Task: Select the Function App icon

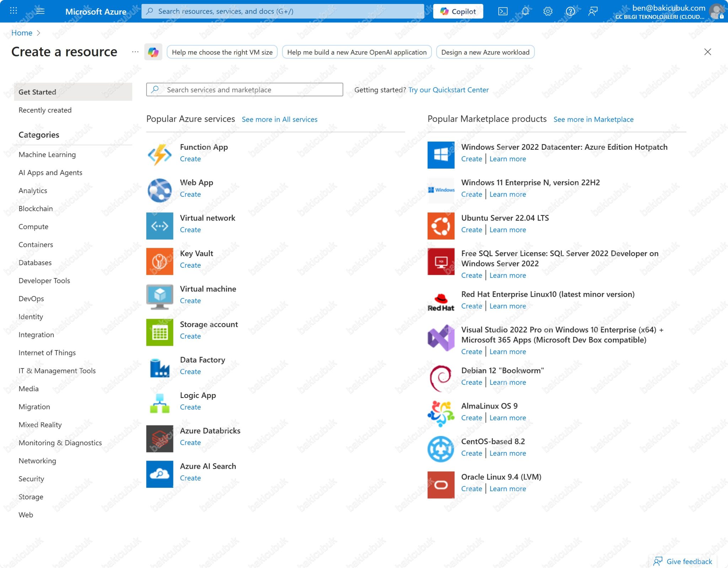Action: 159,154
